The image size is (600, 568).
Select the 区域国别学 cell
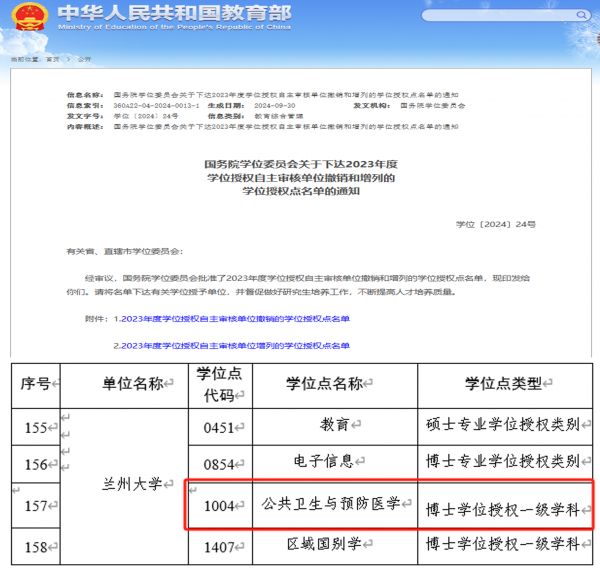coord(335,547)
